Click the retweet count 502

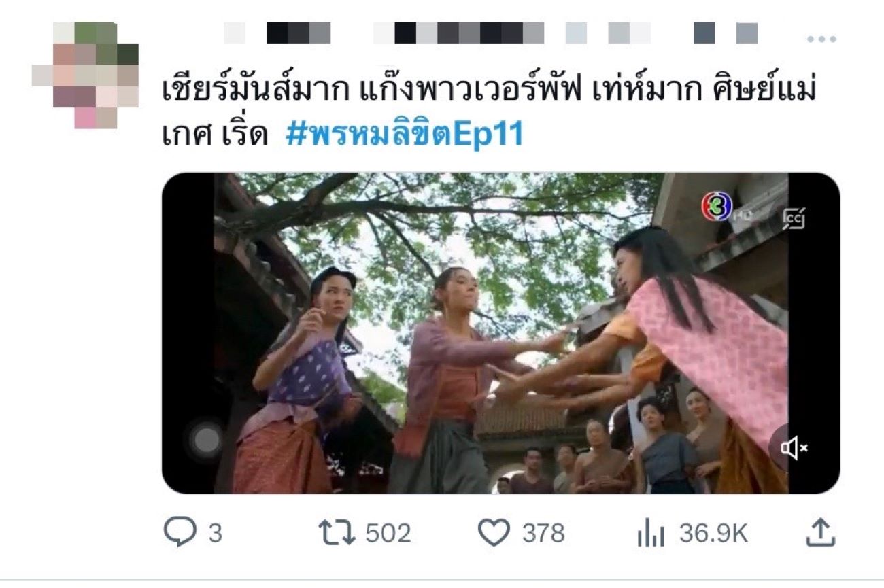pos(388,533)
